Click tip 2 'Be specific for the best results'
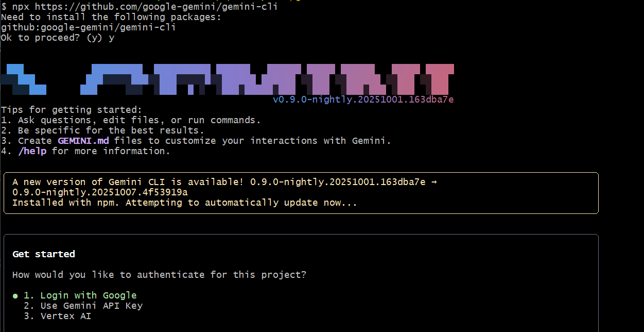The width and height of the screenshot is (644, 332). tap(103, 130)
